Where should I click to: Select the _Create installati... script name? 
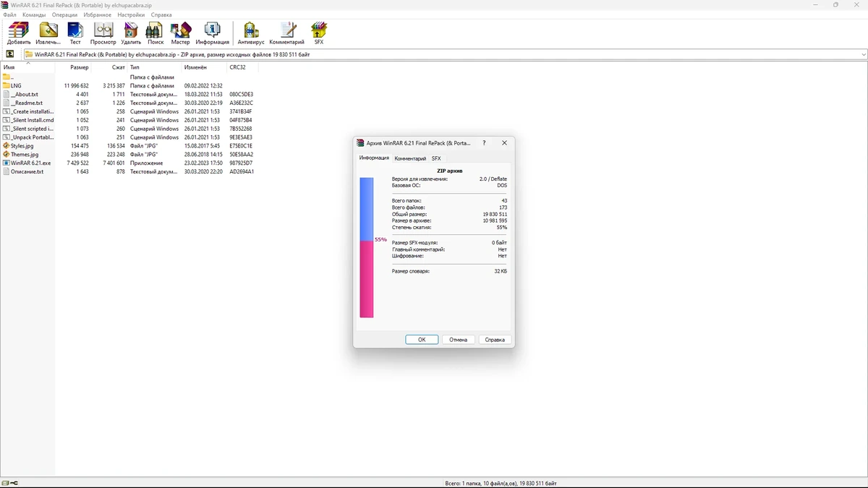click(x=32, y=111)
